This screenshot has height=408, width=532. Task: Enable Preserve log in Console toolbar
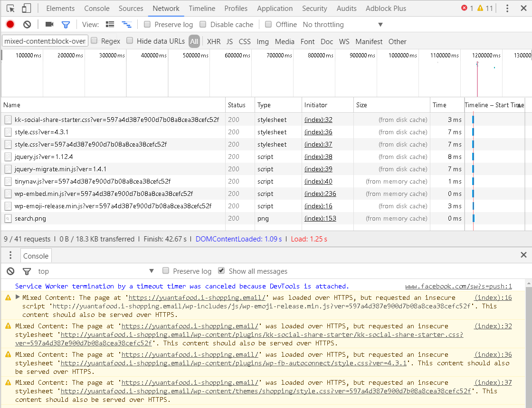(166, 270)
